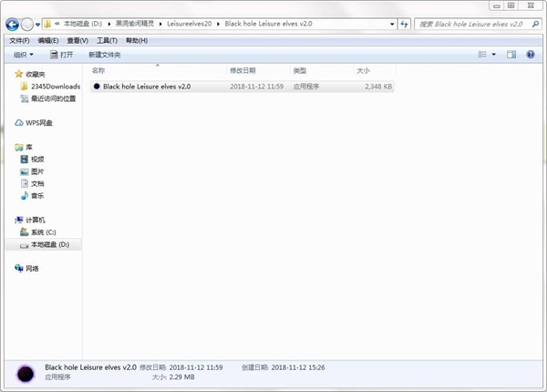
Task: Open the 组织 dropdown menu
Action: point(24,55)
